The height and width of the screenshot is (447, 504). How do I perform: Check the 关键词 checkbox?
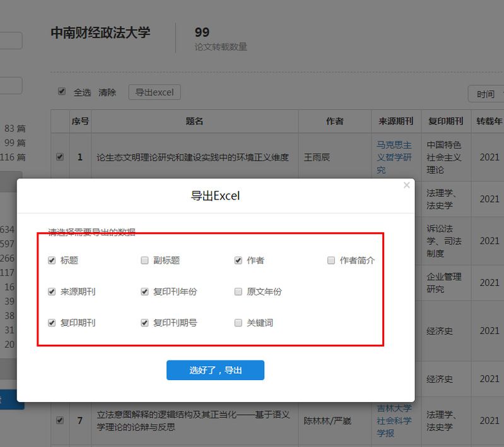(x=238, y=323)
